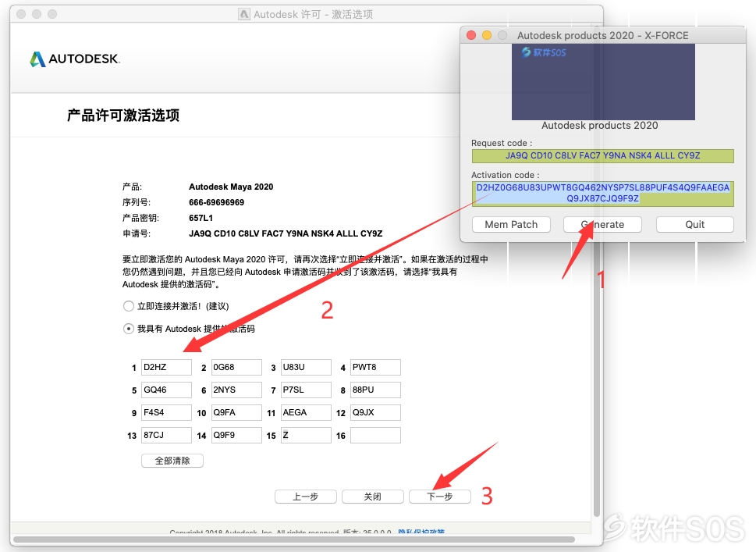Click the Request code field in X-FORCE
Screen dimensions: 756x552
602,156
